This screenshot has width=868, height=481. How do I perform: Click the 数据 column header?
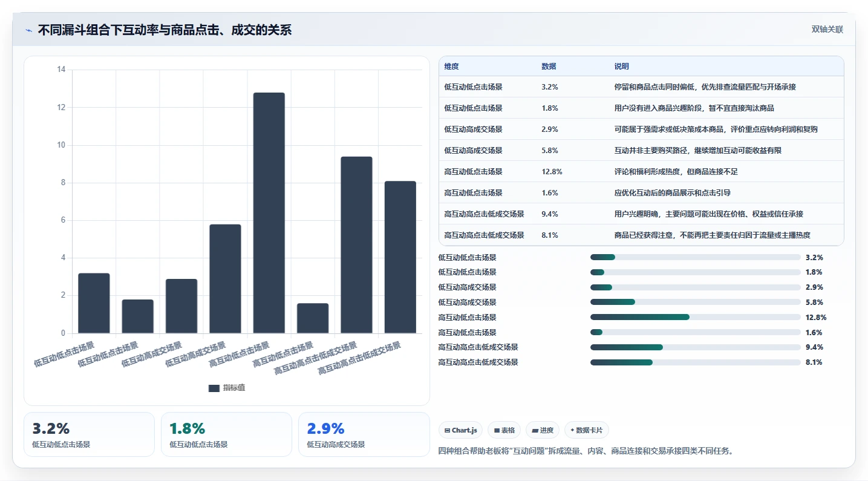pos(549,67)
